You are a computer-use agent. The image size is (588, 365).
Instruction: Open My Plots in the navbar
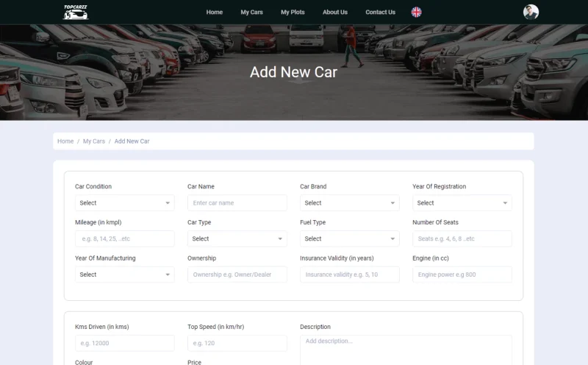click(293, 12)
